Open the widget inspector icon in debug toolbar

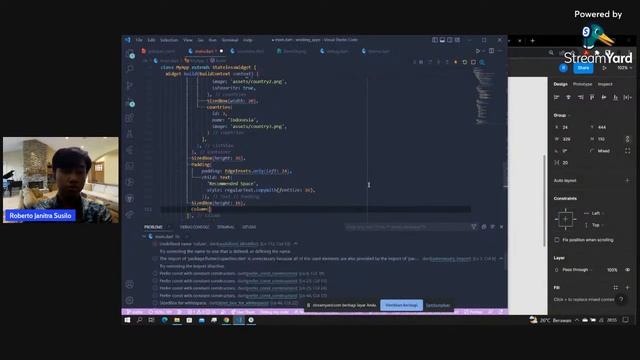(482, 62)
